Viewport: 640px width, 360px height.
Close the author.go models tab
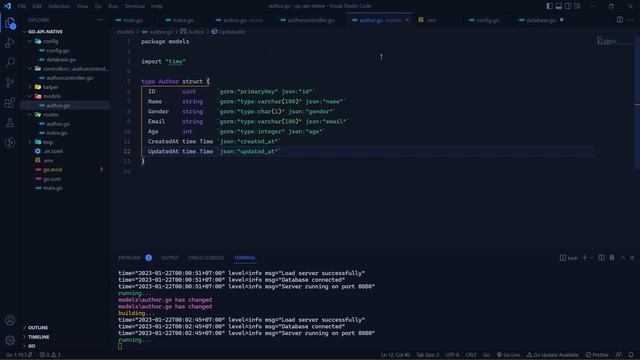click(x=407, y=20)
